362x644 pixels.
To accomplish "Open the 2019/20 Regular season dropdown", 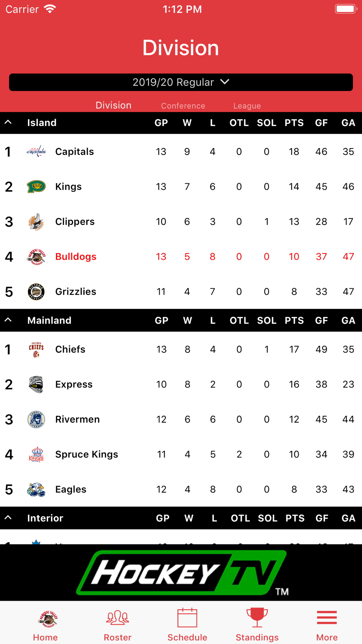I will 181,82.
